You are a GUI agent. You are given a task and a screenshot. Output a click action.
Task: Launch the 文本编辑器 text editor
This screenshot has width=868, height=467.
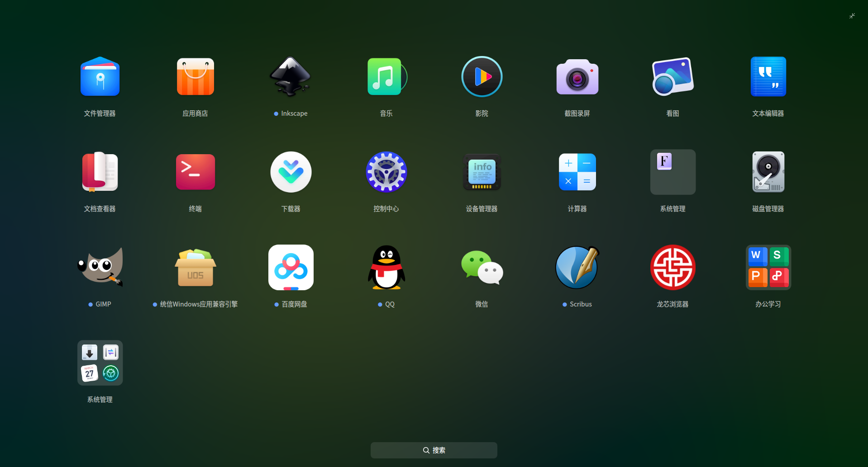click(768, 76)
